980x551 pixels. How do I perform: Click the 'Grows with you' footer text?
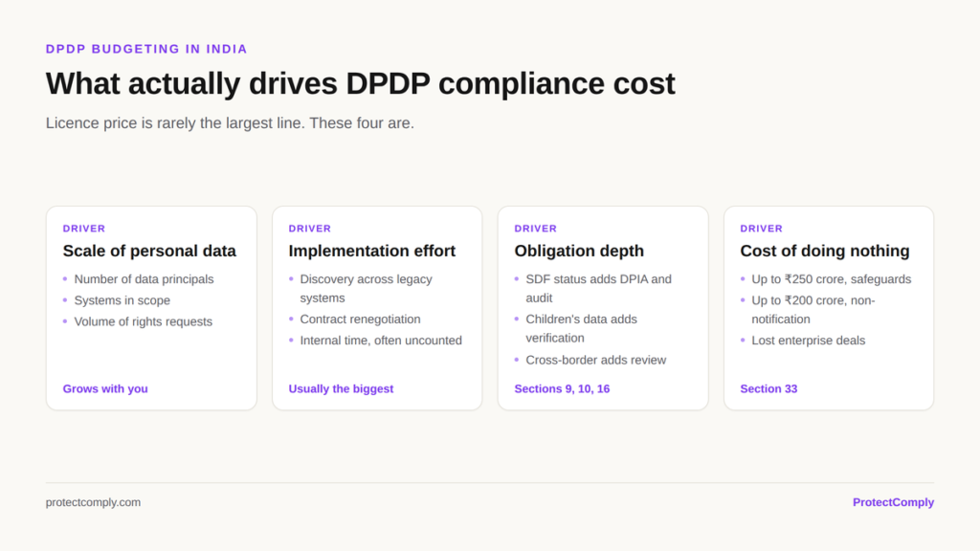(x=105, y=388)
